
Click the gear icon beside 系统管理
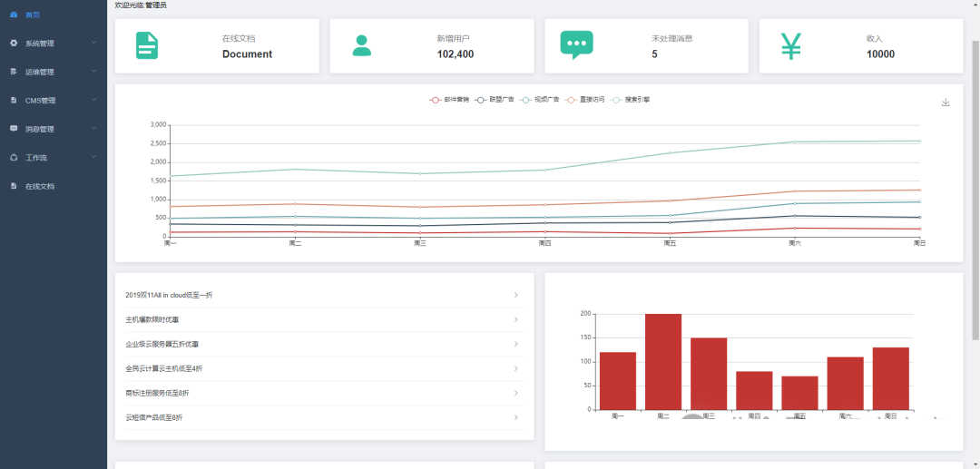pyautogui.click(x=14, y=43)
